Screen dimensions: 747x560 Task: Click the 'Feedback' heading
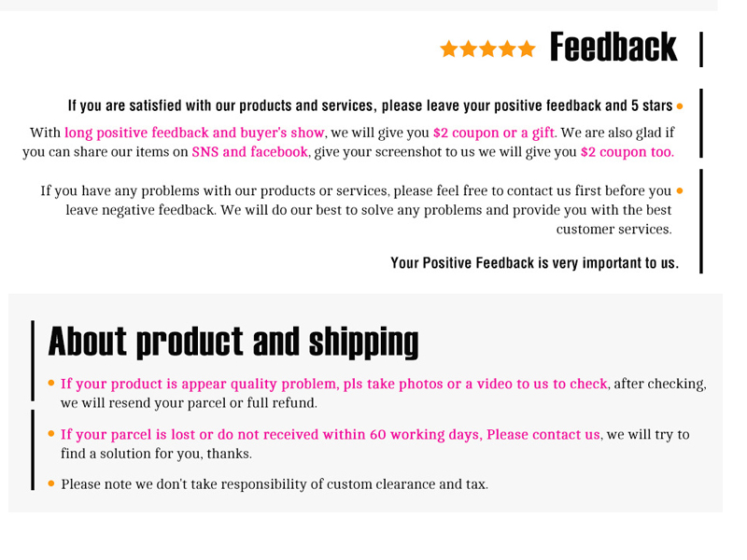[x=613, y=48]
